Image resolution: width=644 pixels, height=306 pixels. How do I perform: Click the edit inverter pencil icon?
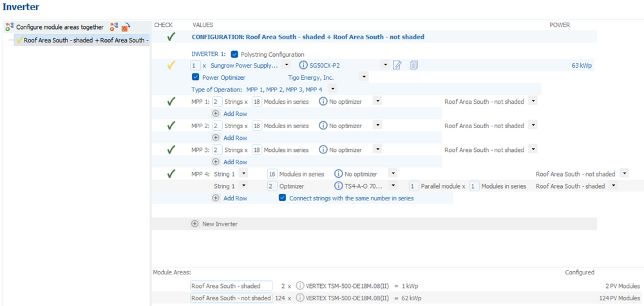click(x=397, y=65)
